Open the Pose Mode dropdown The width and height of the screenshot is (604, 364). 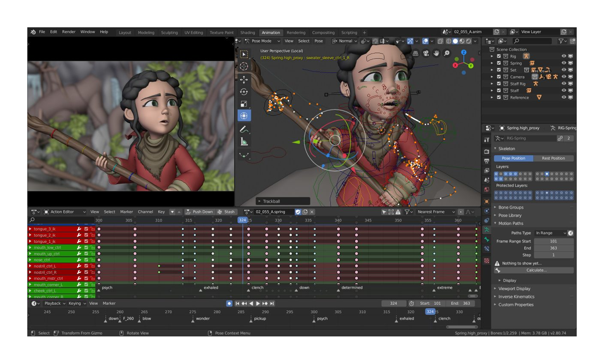coord(262,41)
